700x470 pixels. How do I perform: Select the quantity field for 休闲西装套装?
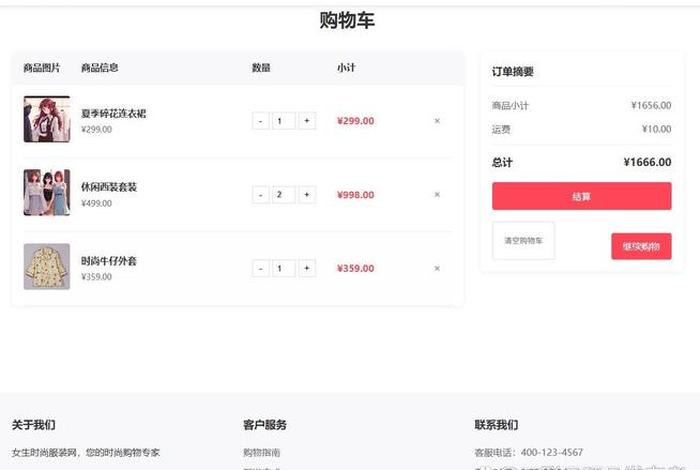pos(283,195)
